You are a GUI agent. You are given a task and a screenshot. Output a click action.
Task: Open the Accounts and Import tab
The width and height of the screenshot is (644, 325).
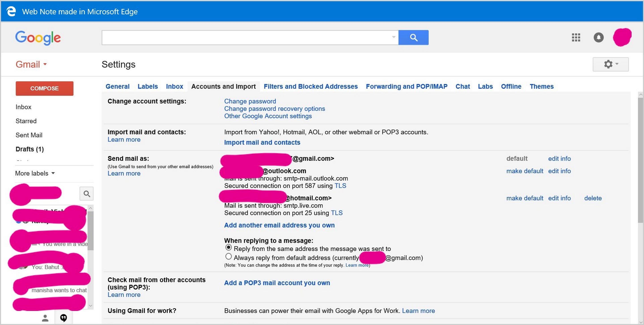pos(224,87)
